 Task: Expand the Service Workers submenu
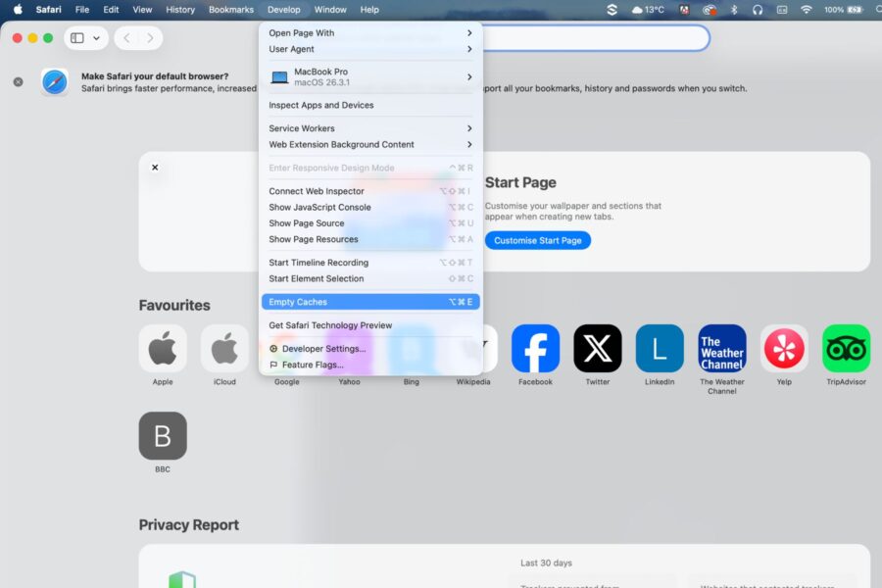370,128
